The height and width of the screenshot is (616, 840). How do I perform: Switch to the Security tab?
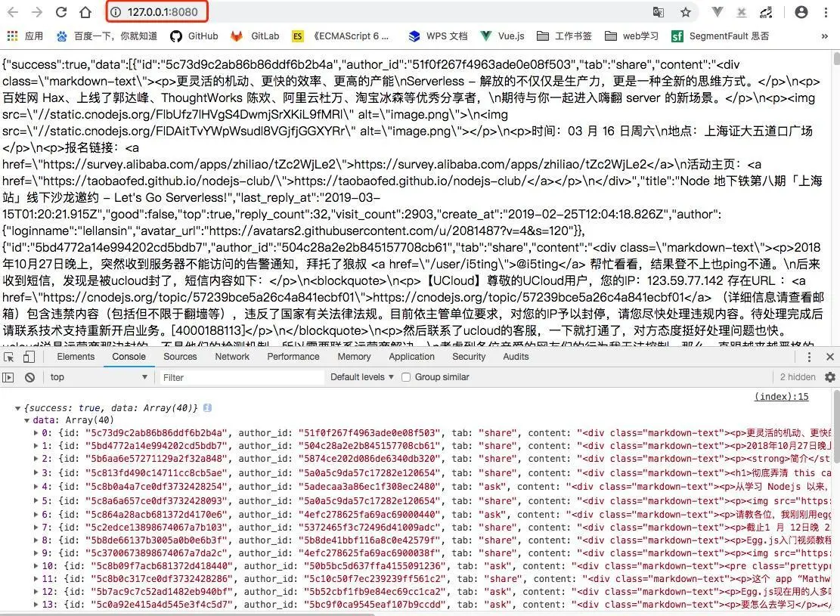click(469, 357)
